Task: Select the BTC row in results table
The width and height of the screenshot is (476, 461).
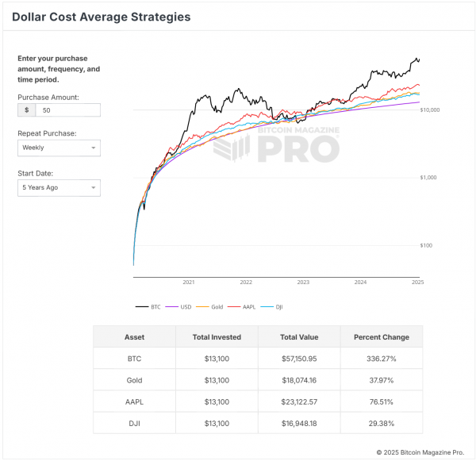Action: point(258,359)
